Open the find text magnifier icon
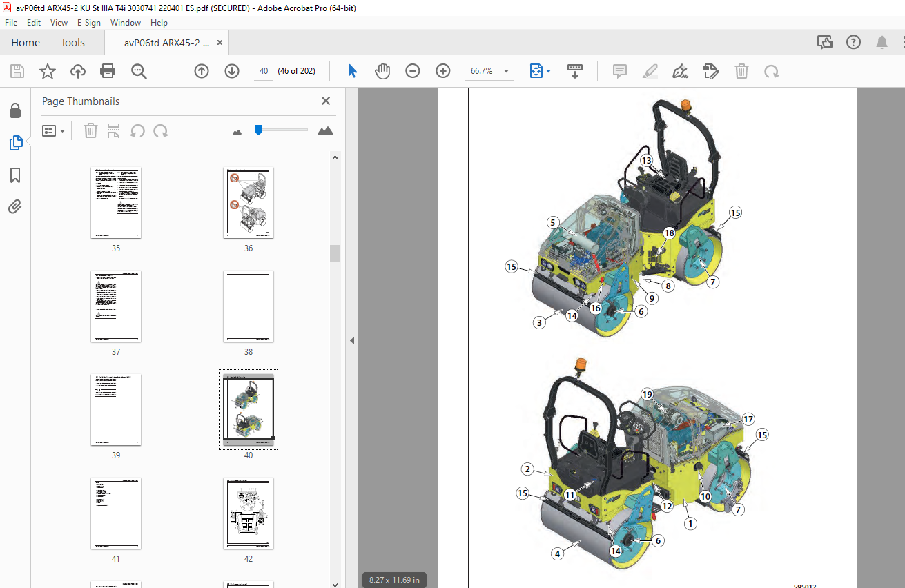Image resolution: width=905 pixels, height=588 pixels. (139, 71)
